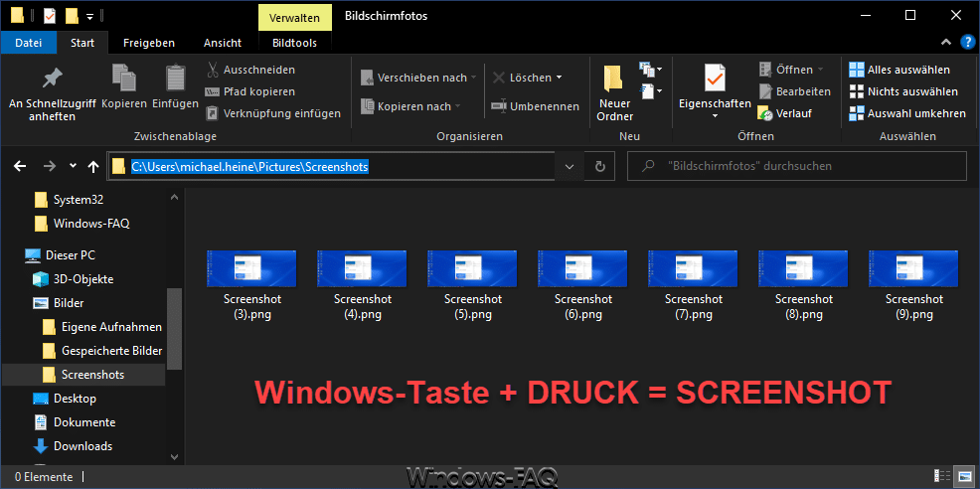The height and width of the screenshot is (489, 980).
Task: Open Verlauf file history
Action: pyautogui.click(x=785, y=113)
